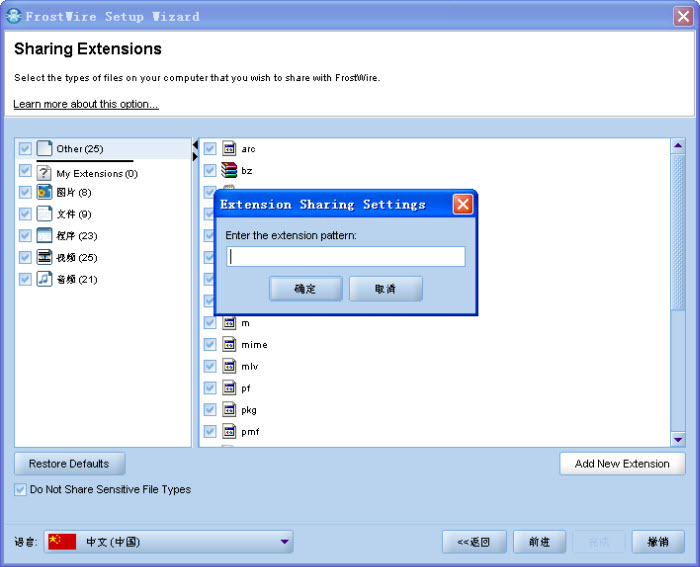Screen dimensions: 700x567
Task: Click the pmf extension name
Action: pos(250,432)
